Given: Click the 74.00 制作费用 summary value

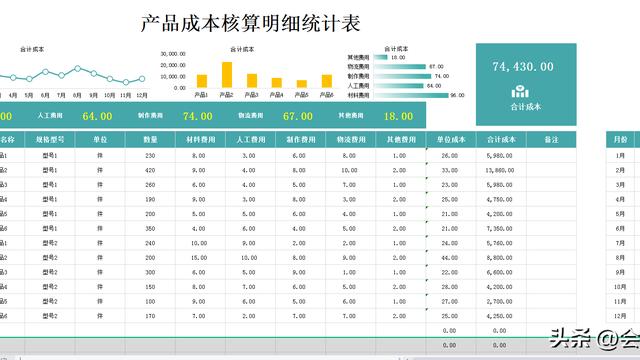Looking at the screenshot, I should [x=198, y=116].
